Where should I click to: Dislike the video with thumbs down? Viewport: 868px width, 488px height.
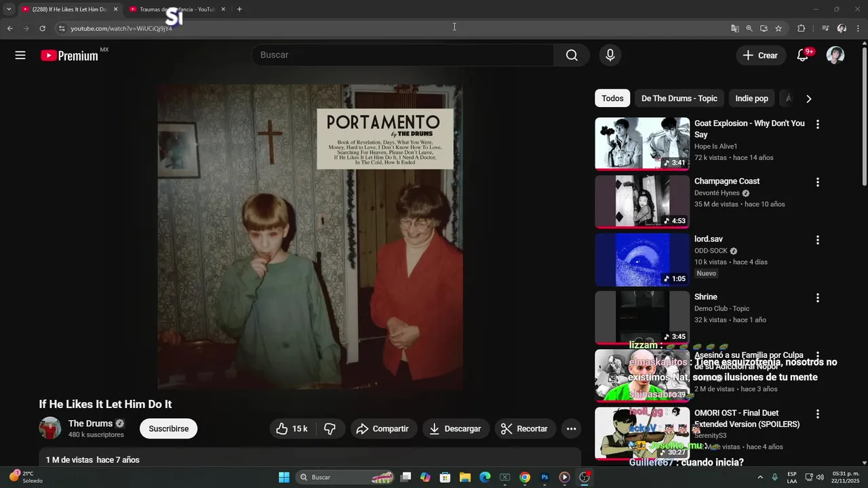point(330,428)
